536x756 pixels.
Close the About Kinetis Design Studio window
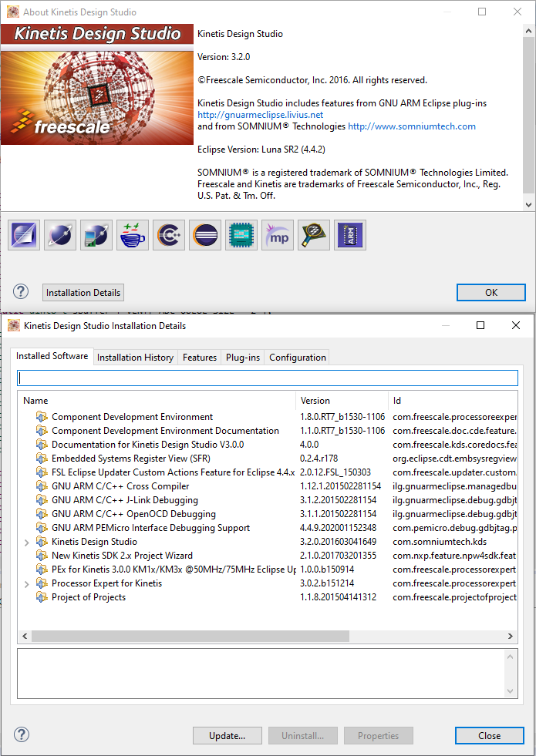[517, 12]
